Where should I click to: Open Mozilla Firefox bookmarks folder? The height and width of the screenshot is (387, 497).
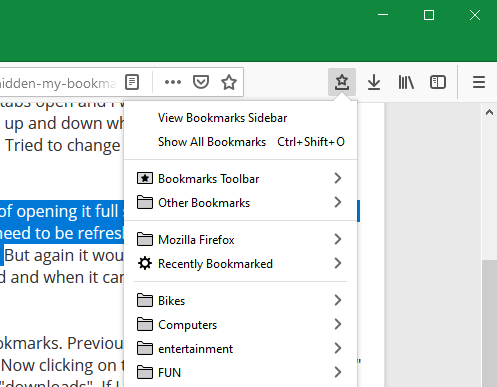coord(240,240)
